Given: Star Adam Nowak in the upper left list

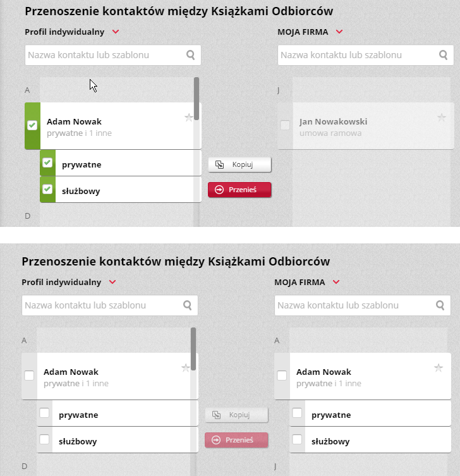Looking at the screenshot, I should click(x=189, y=118).
